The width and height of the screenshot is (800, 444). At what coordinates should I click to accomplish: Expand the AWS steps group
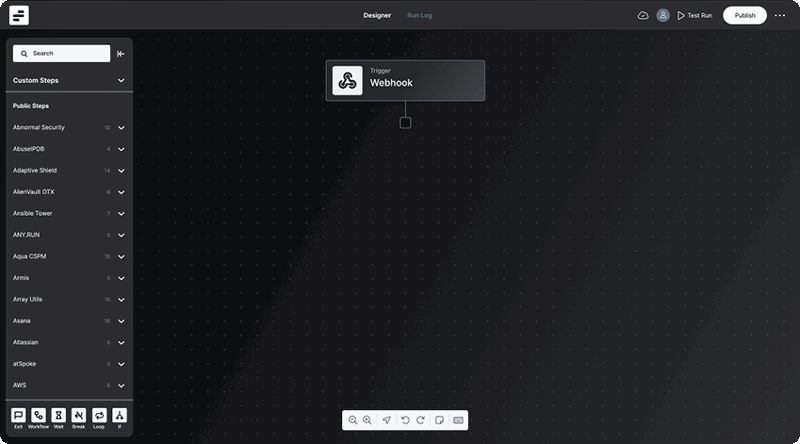[121, 385]
